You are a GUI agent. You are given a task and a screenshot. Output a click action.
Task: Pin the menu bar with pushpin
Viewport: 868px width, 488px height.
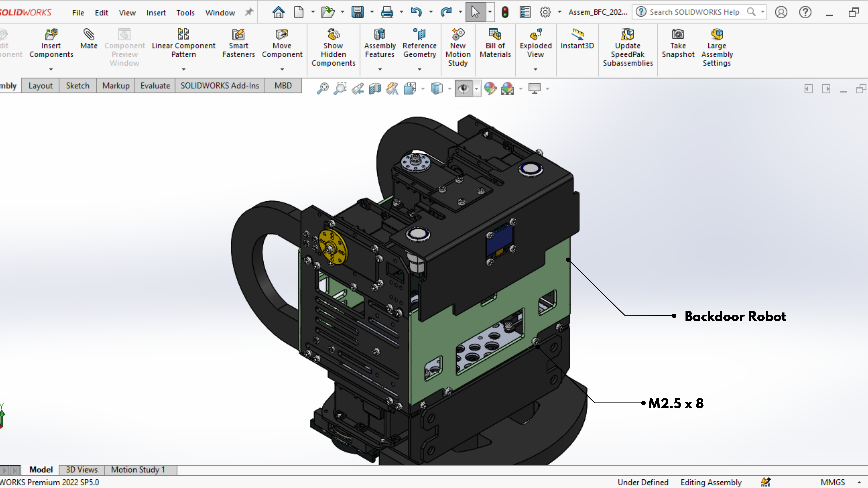coord(249,12)
